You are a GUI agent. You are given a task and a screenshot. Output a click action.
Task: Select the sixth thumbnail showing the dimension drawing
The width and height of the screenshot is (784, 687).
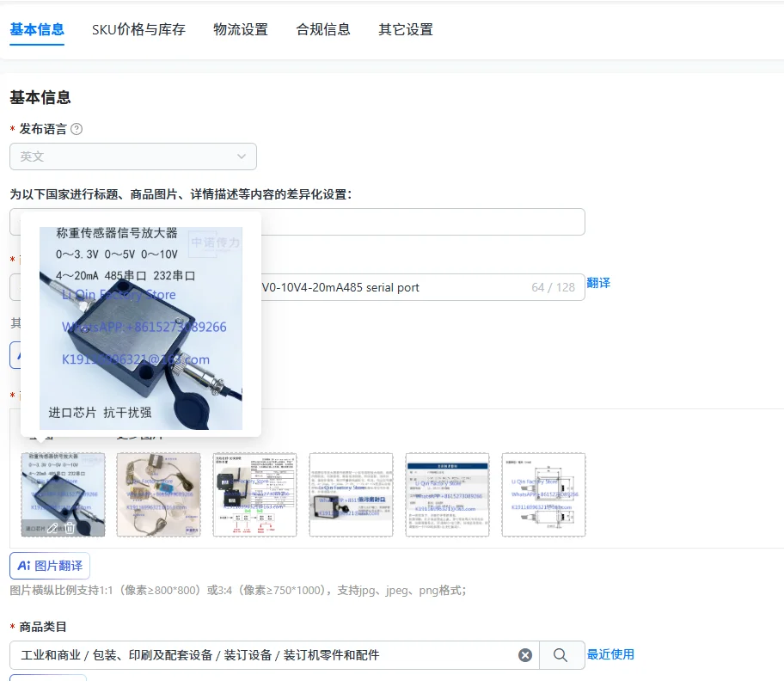(543, 494)
